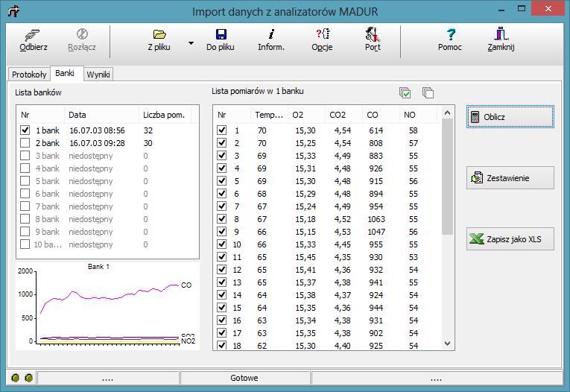Click the deselect all measurements icon
Screen dimensions: 570x392
pyautogui.click(x=428, y=92)
